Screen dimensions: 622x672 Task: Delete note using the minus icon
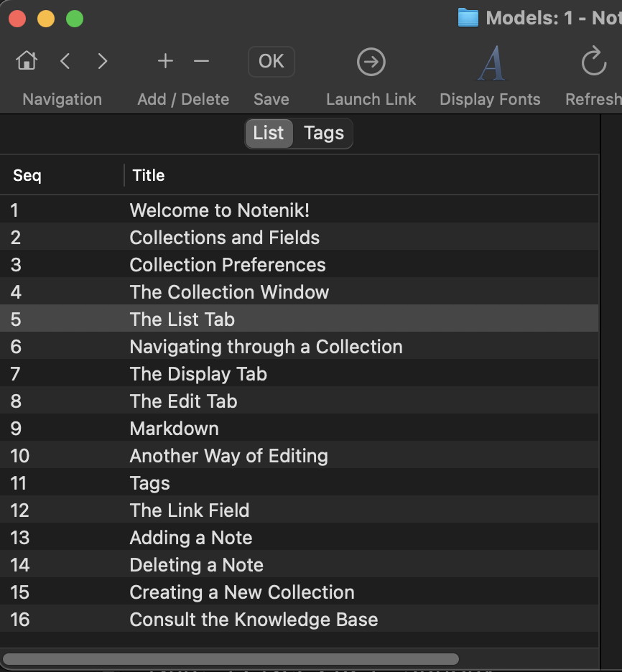[202, 62]
